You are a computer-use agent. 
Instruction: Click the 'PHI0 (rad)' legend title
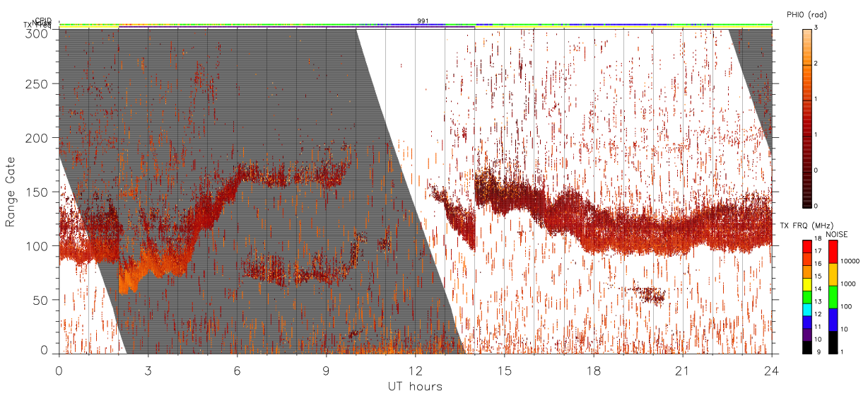tap(807, 15)
